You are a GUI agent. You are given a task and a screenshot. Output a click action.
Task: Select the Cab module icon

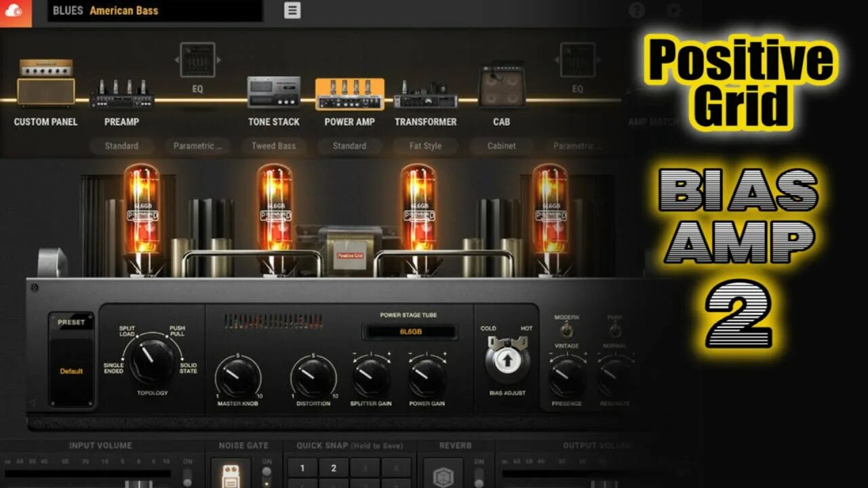pos(502,85)
